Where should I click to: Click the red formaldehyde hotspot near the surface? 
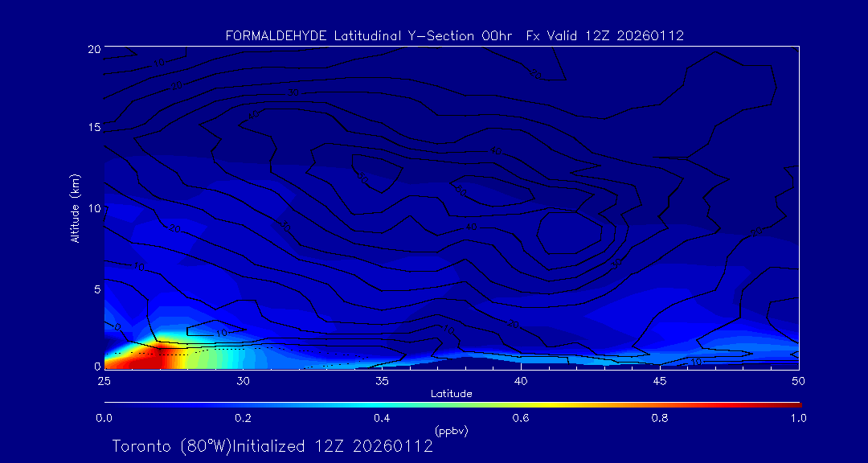click(137, 358)
